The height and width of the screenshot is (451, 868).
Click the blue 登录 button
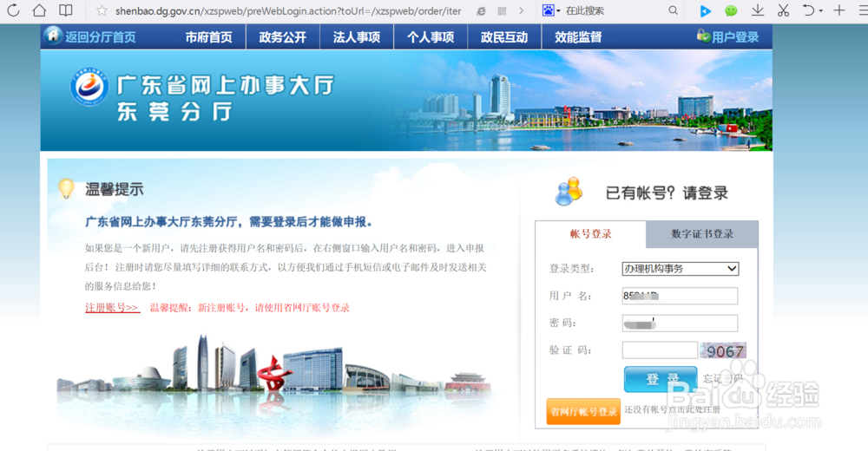[661, 379]
